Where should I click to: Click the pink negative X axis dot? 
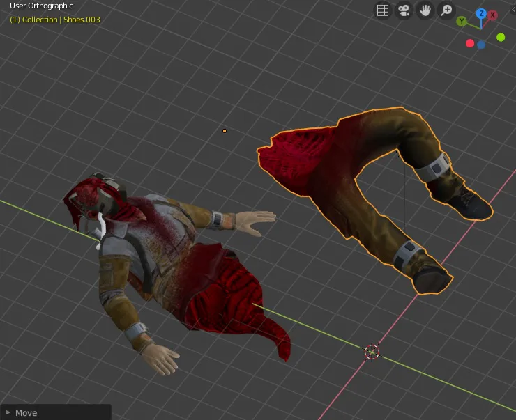[470, 43]
